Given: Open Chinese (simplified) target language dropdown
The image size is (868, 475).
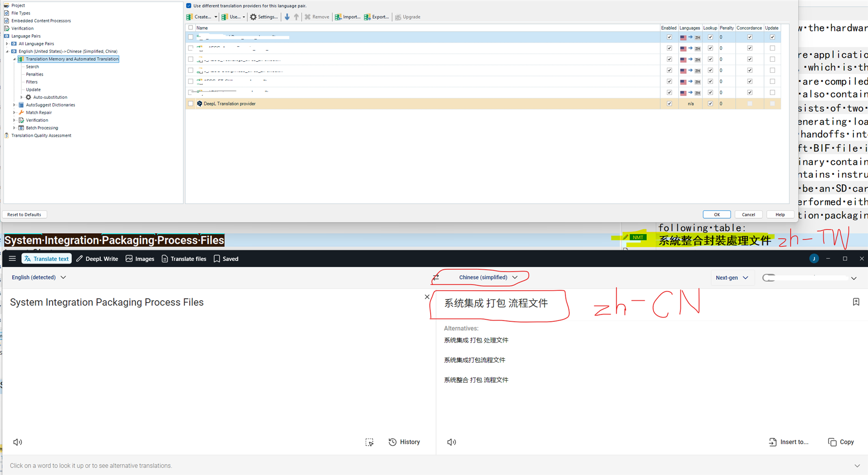Looking at the screenshot, I should click(x=488, y=277).
